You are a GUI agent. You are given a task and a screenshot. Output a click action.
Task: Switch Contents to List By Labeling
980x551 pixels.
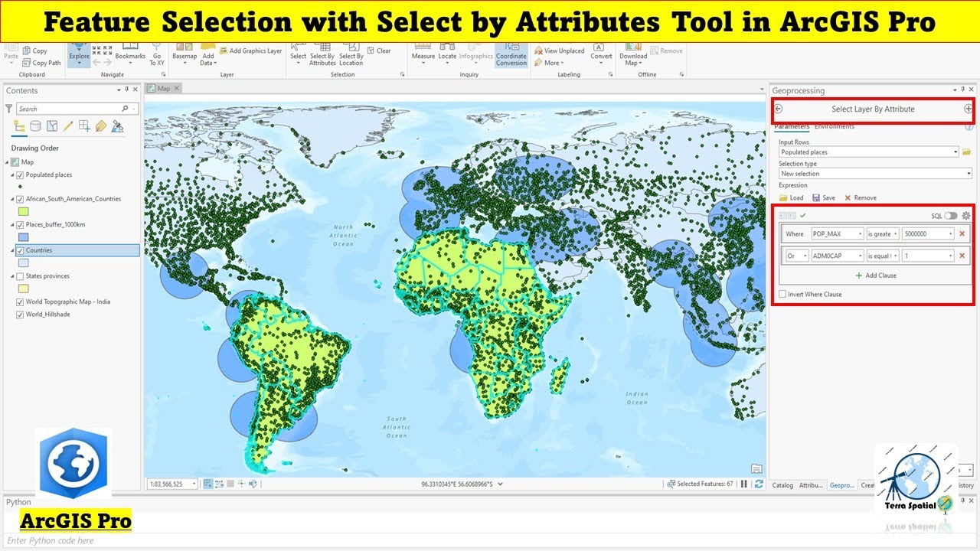[x=101, y=126]
